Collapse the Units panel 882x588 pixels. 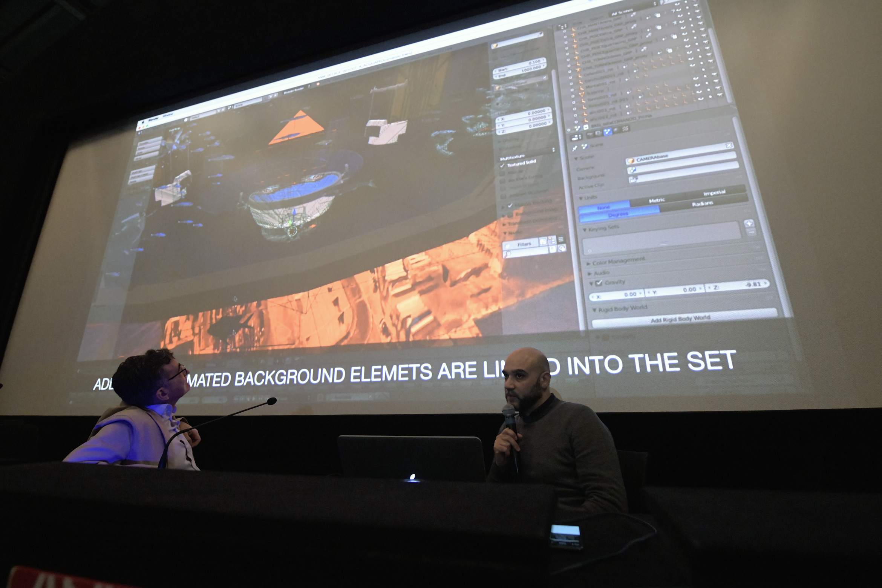[x=581, y=199]
